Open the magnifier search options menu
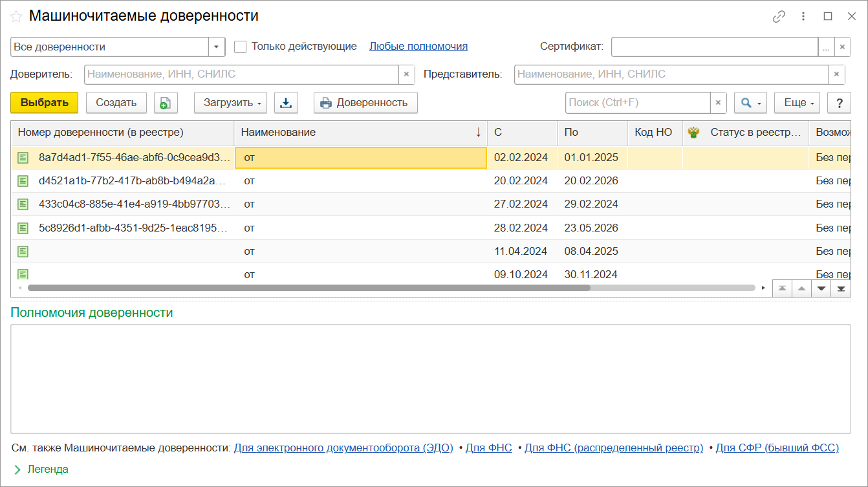 (750, 103)
